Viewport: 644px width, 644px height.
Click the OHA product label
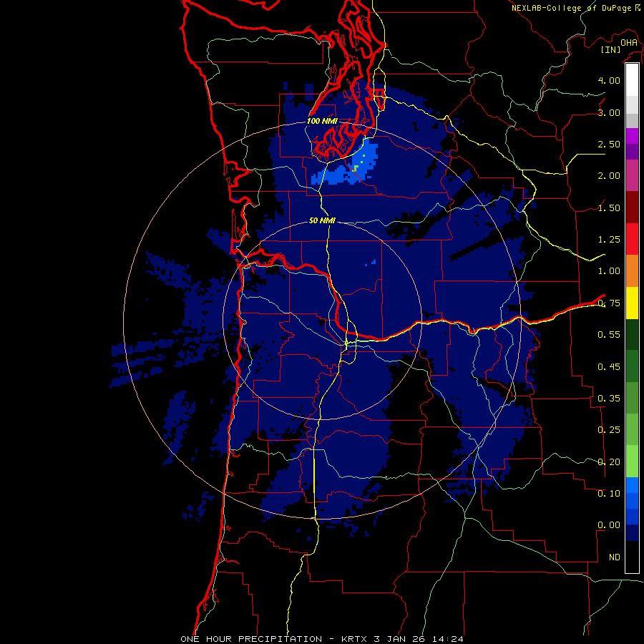629,42
